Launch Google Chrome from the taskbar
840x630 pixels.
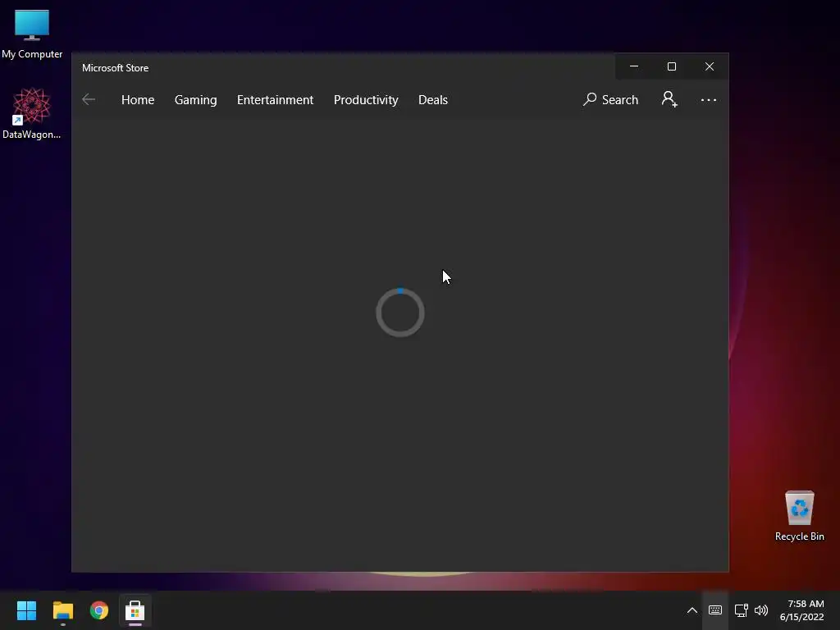coord(99,610)
